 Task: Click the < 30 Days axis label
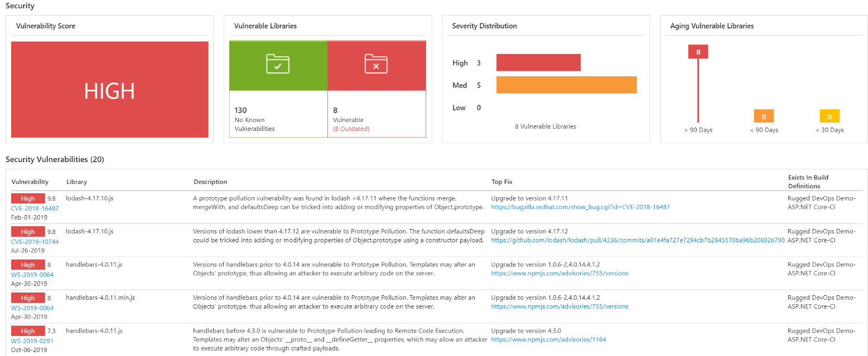(830, 130)
